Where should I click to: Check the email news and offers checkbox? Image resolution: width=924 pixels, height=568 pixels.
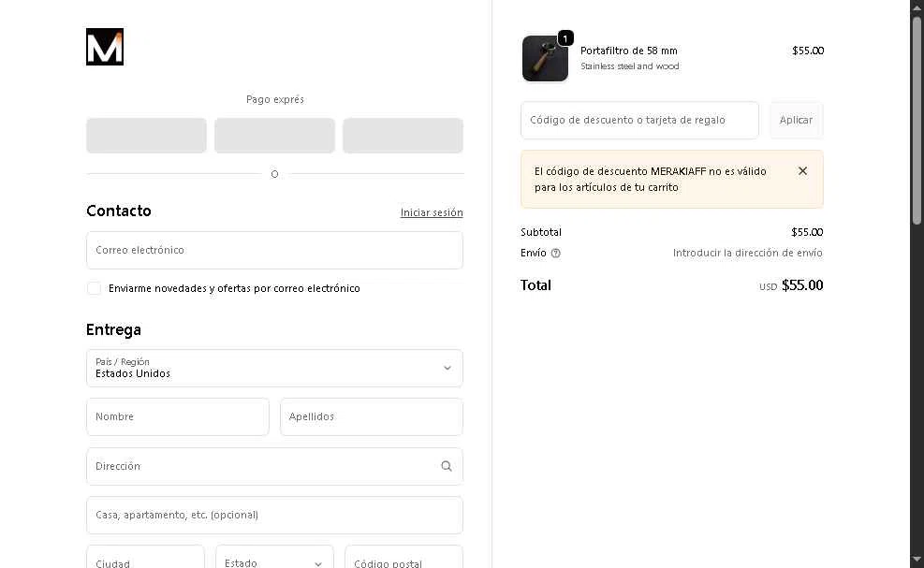pos(94,288)
